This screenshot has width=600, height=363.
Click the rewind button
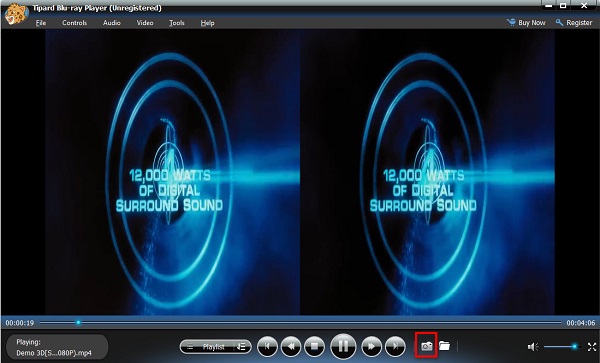(291, 347)
